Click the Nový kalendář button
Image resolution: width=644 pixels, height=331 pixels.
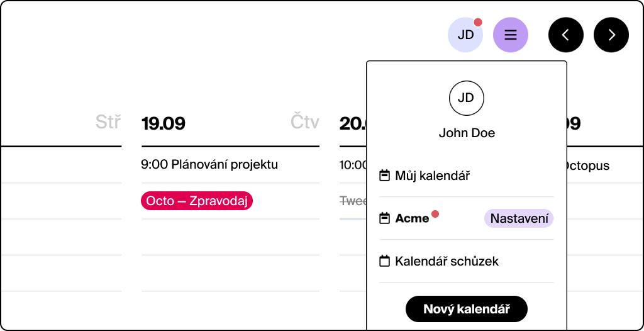[467, 309]
